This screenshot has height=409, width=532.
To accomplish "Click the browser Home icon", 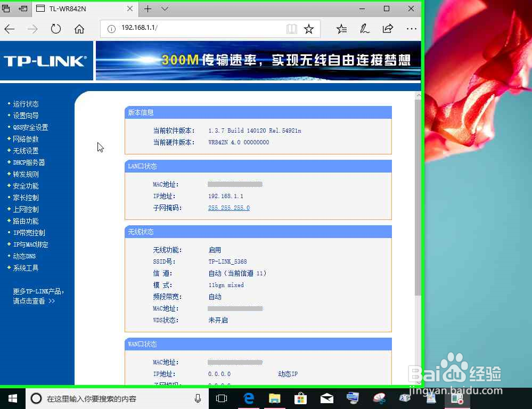I will (79, 29).
